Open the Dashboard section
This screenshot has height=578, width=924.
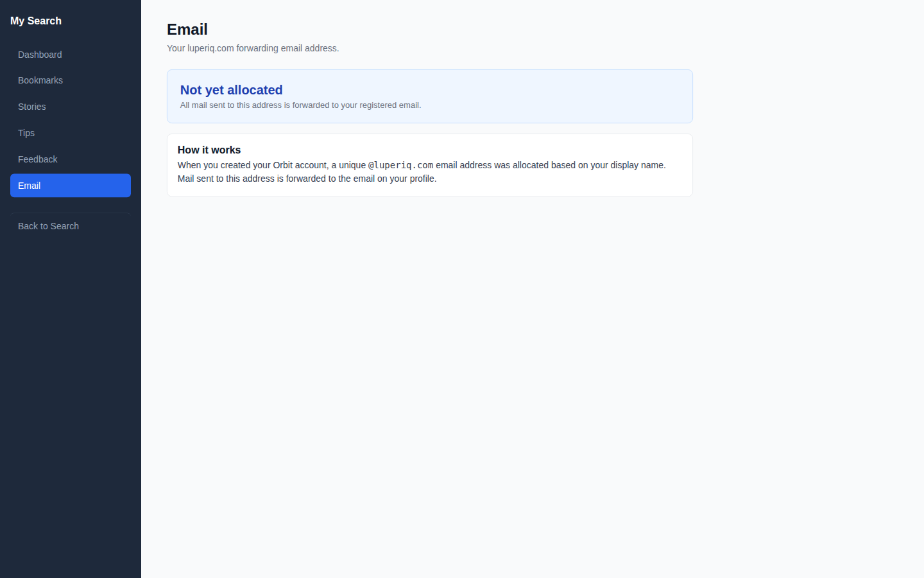(40, 55)
